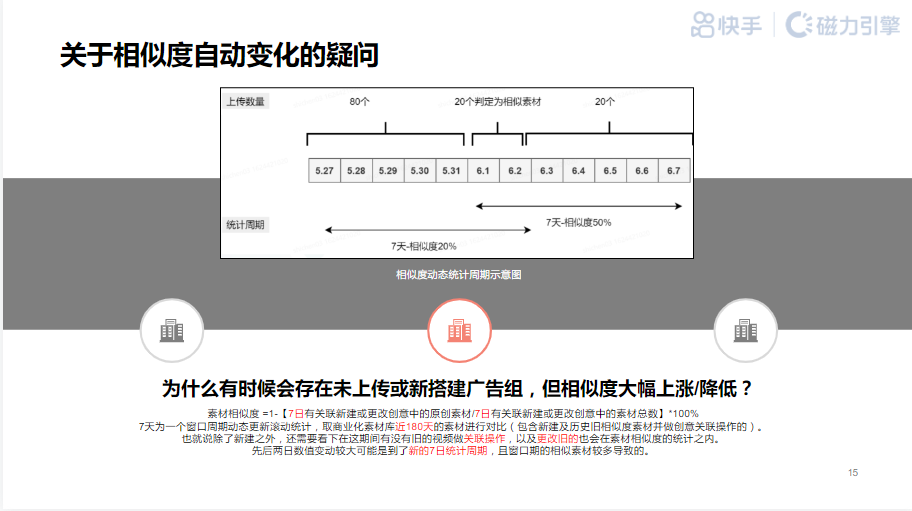
Task: Click the 6.7 date cell
Action: (x=673, y=171)
